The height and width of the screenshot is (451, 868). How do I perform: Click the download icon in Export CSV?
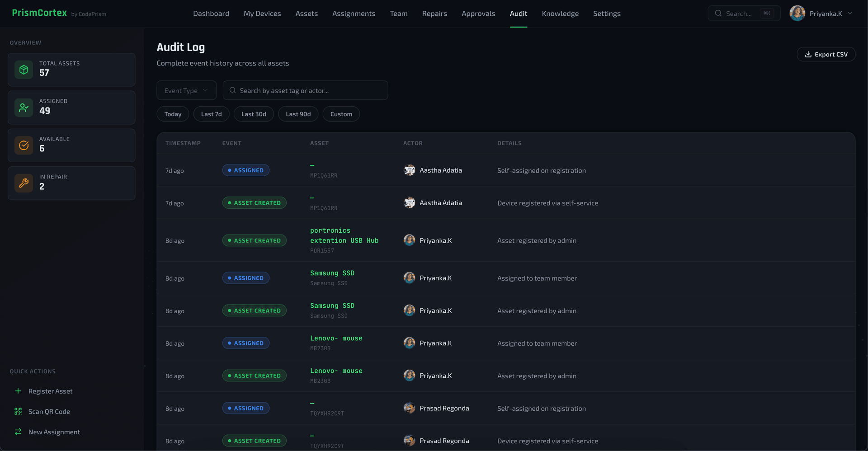[808, 54]
